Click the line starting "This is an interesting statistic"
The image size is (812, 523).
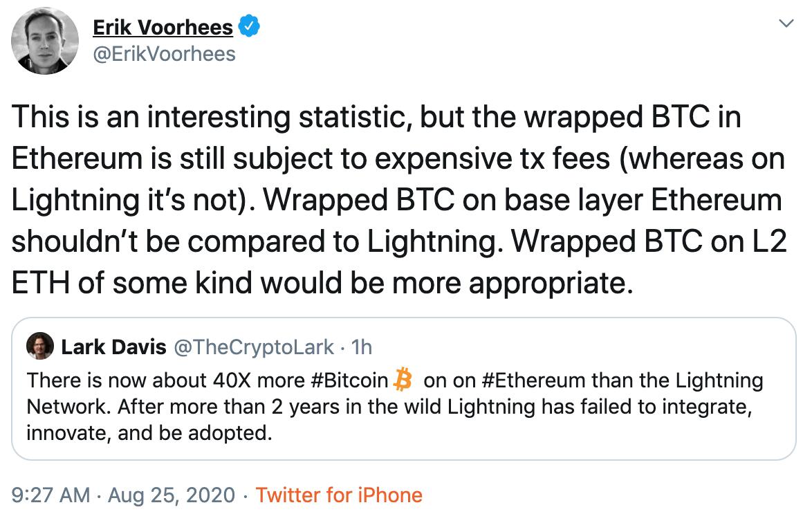coord(377,117)
